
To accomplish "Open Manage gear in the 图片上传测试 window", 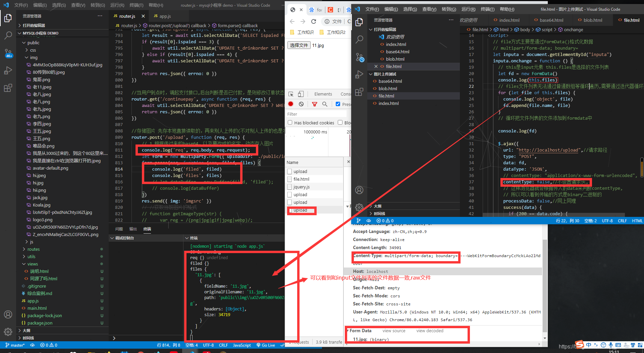I will click(x=359, y=207).
